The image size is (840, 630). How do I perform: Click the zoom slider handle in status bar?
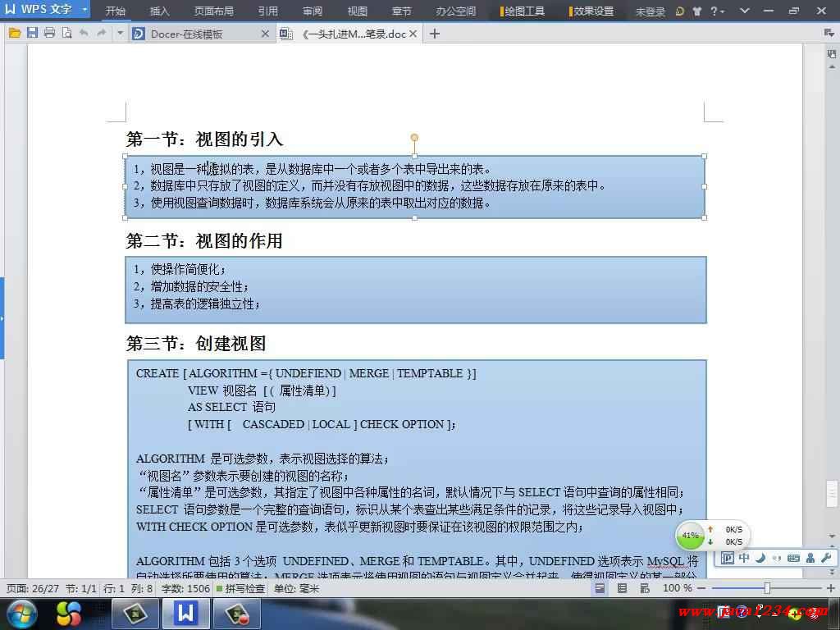pyautogui.click(x=767, y=588)
